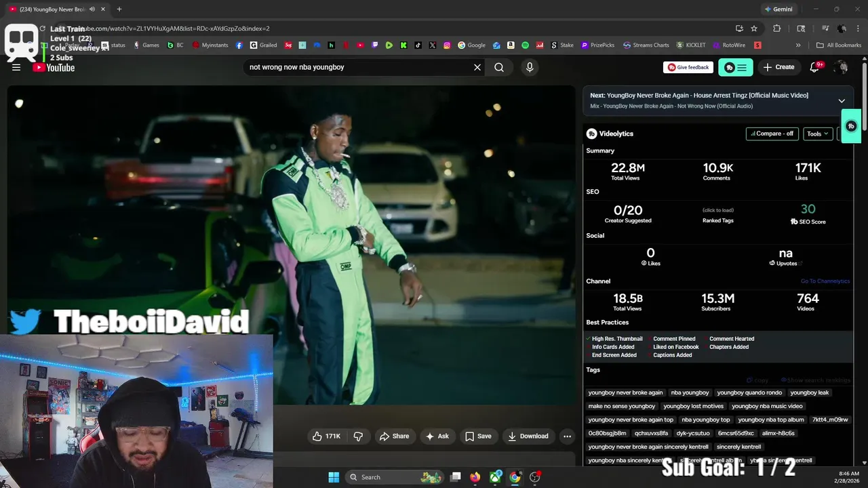This screenshot has height=488, width=868.
Task: Open the Gemini button in Chrome
Action: pos(778,9)
